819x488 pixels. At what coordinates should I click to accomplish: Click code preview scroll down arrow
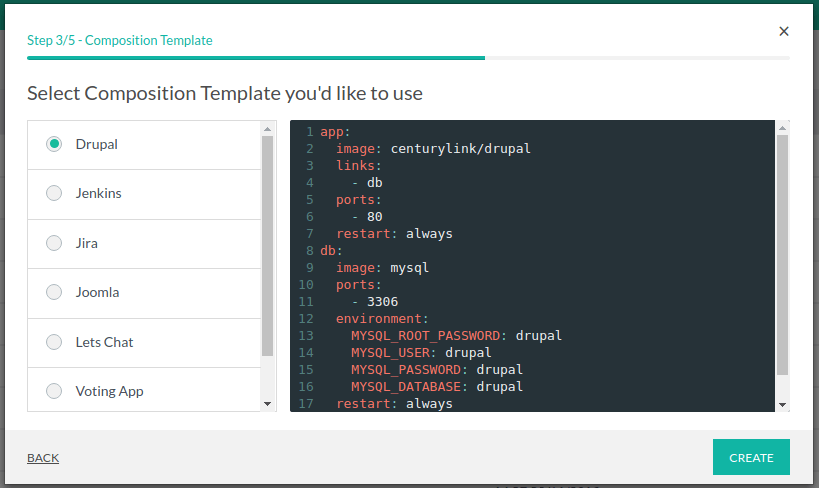coord(782,403)
